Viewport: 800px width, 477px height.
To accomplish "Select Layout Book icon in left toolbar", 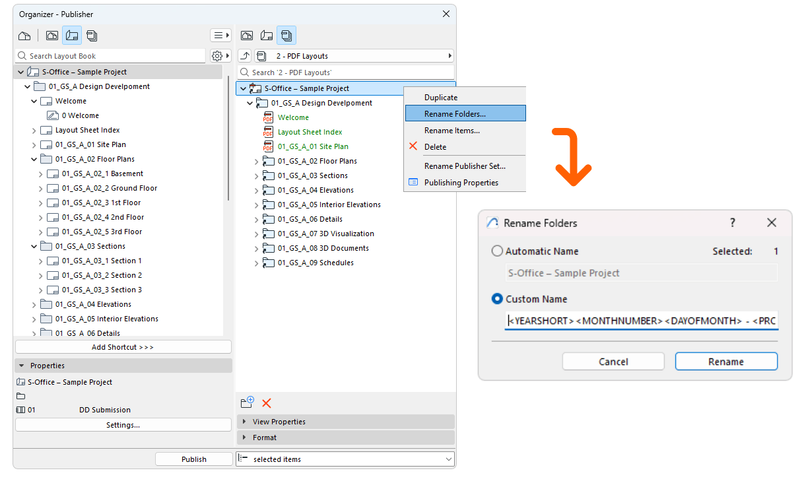I will pos(72,36).
